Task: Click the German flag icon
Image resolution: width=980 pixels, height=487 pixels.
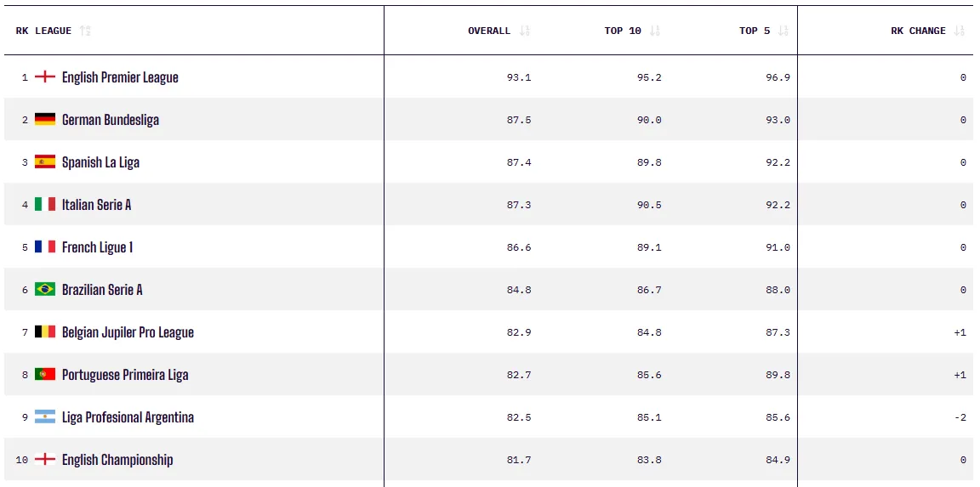Action: [45, 119]
